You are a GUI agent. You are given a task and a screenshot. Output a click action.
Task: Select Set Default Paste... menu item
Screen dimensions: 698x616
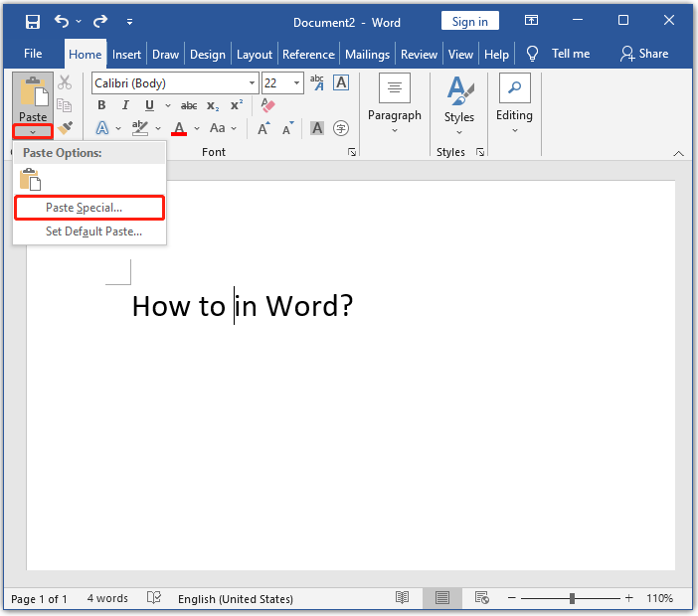click(x=89, y=231)
